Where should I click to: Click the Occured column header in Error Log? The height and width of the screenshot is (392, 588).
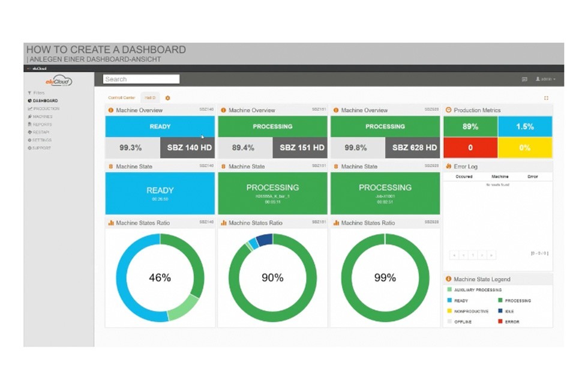click(x=464, y=176)
